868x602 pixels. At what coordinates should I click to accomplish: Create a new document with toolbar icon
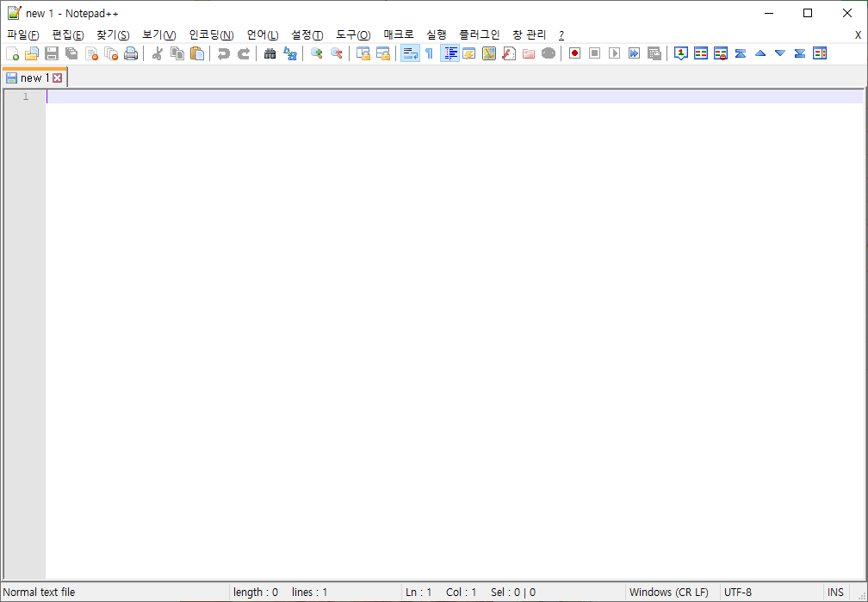12,53
